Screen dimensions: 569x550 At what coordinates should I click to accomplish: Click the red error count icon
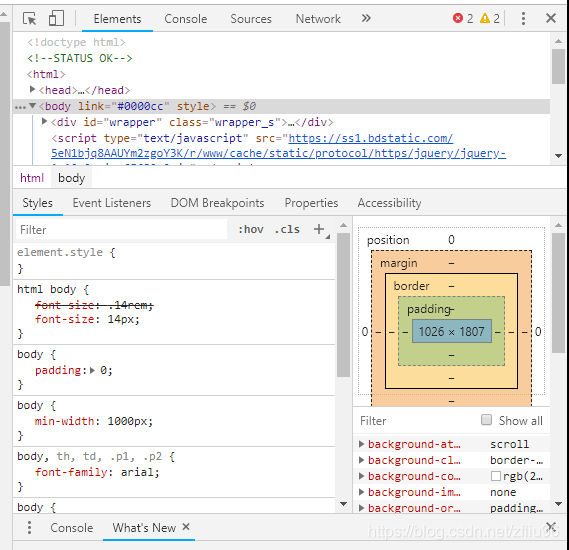pos(458,18)
